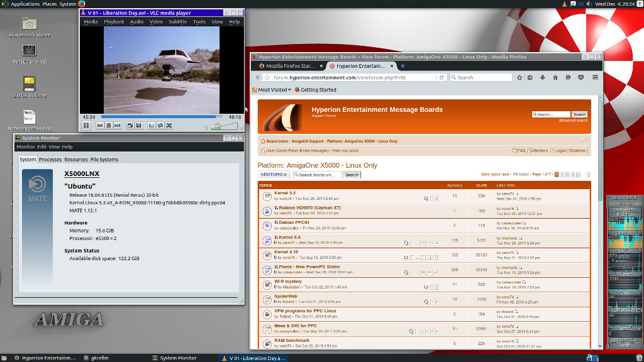
Task: Open the VLC Playback menu
Action: [x=114, y=22]
